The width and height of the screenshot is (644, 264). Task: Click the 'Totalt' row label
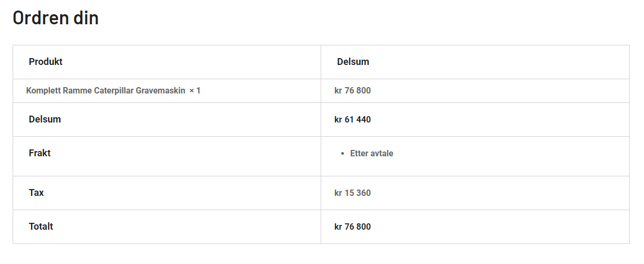(41, 227)
